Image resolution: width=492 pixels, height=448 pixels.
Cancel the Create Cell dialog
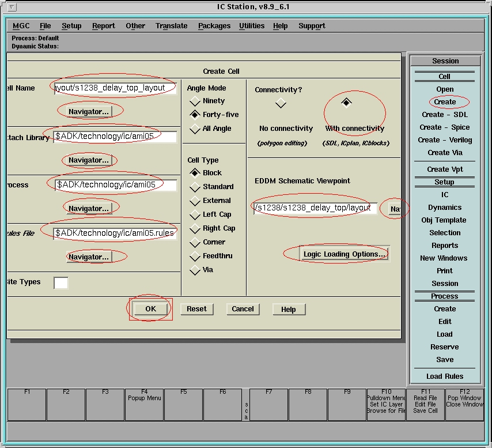243,309
